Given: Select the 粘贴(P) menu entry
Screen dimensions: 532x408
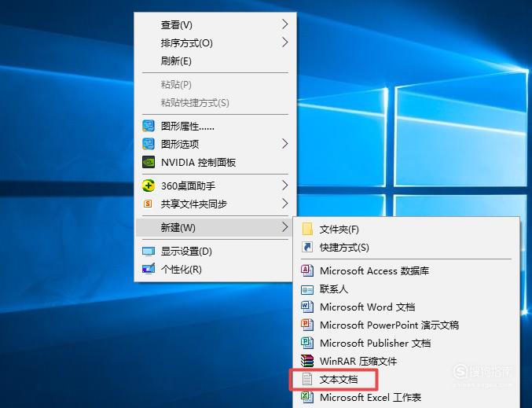Looking at the screenshot, I should coord(215,85).
